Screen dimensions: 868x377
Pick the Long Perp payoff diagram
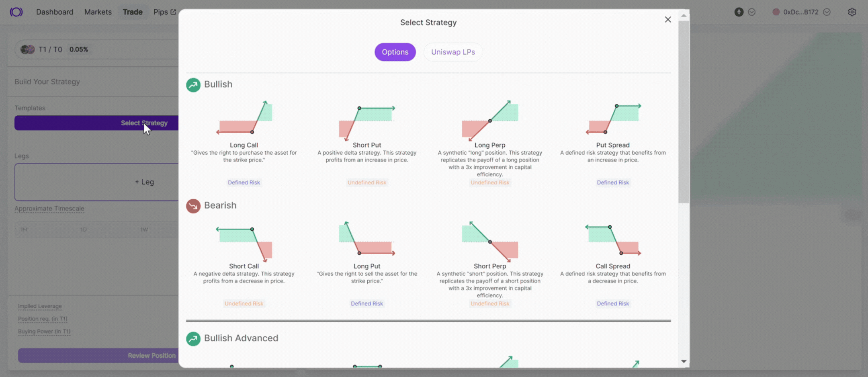[x=489, y=120]
